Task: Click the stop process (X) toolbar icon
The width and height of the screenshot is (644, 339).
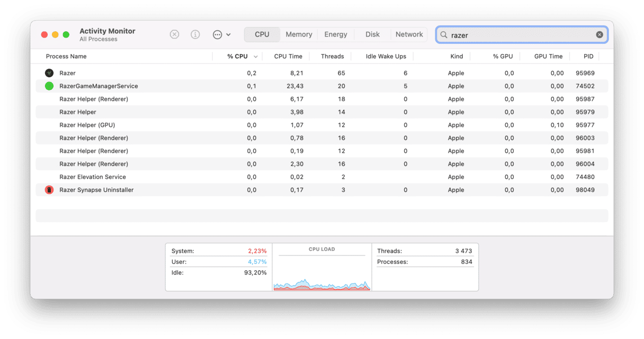Action: [174, 34]
